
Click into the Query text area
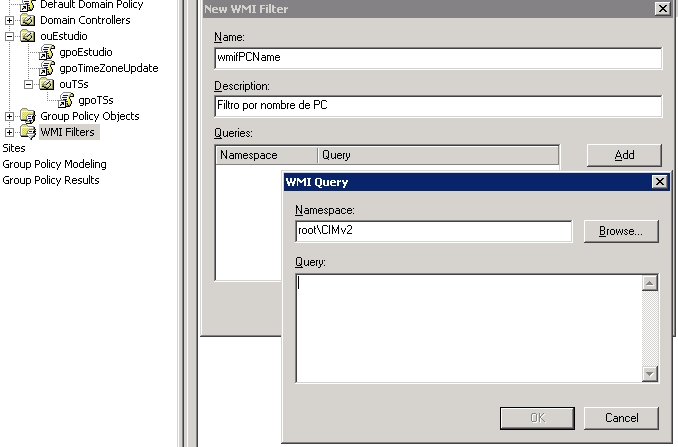pos(468,328)
